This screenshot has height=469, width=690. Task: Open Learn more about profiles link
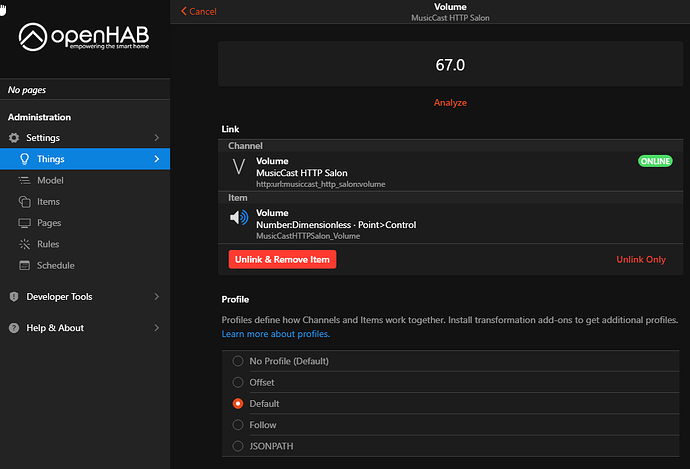pos(275,334)
